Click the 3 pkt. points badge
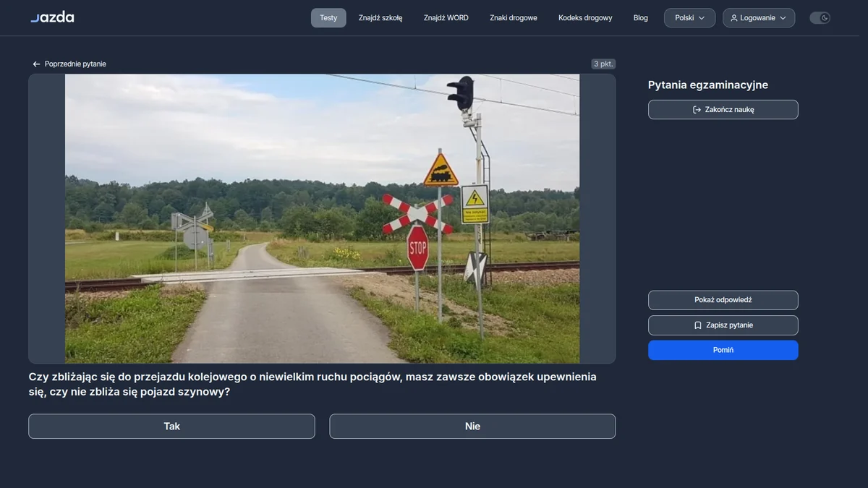This screenshot has height=488, width=868. pyautogui.click(x=603, y=64)
